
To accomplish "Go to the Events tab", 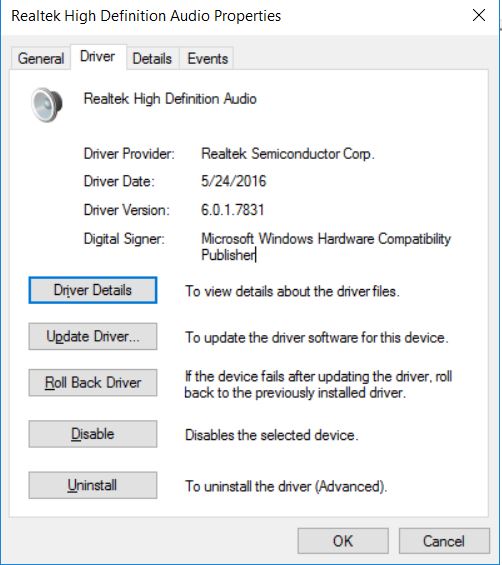I will (208, 58).
